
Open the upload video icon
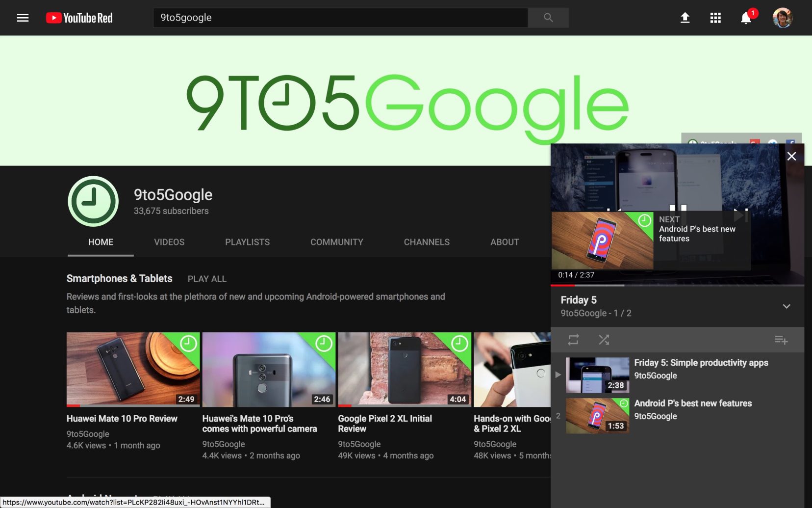(x=685, y=18)
